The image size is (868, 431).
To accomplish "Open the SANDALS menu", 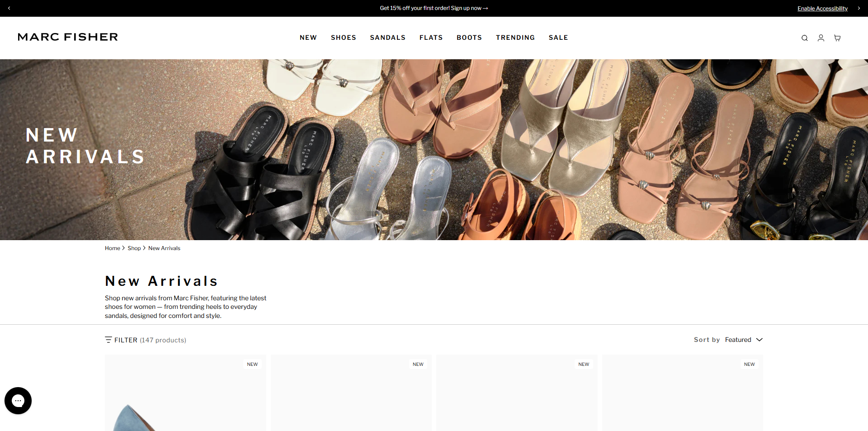I will pyautogui.click(x=387, y=38).
